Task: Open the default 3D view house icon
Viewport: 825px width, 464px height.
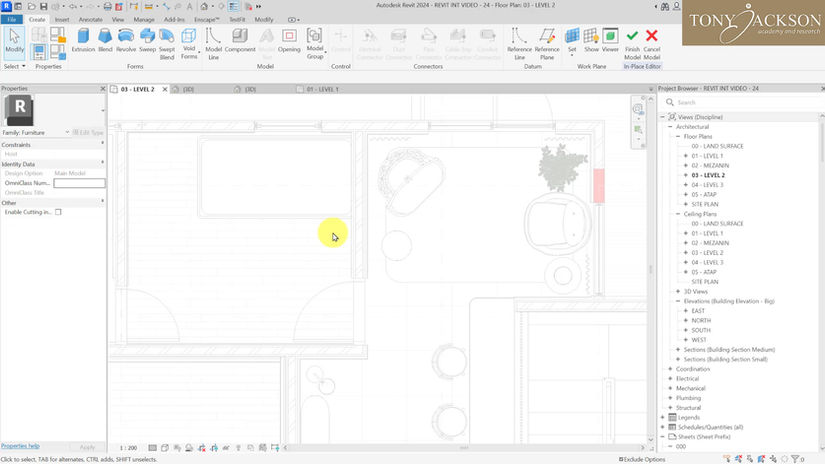Action: click(204, 6)
